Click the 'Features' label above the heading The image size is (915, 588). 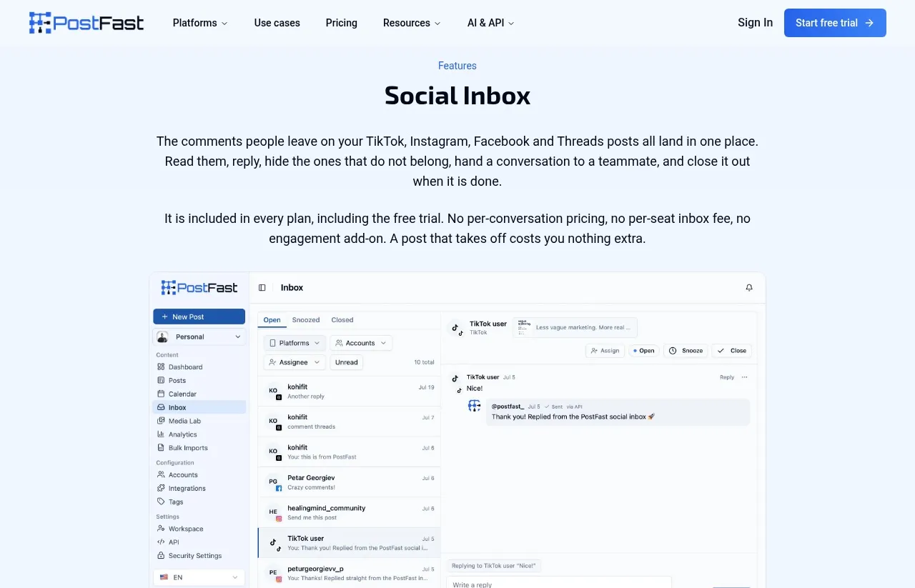point(457,66)
